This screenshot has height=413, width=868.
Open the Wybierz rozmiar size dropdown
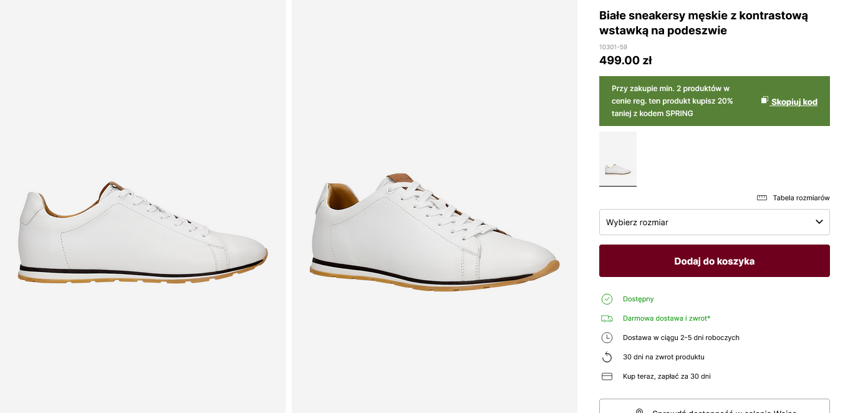tap(705, 222)
